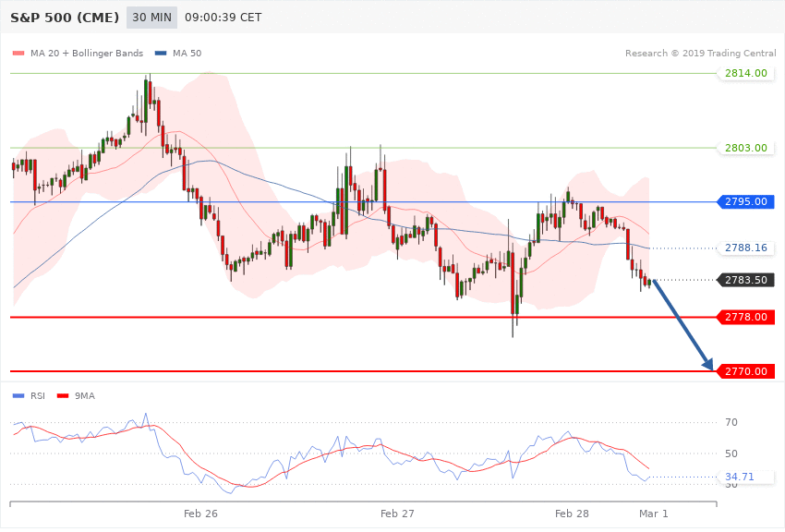Click the MA 50 legend label

click(x=187, y=53)
